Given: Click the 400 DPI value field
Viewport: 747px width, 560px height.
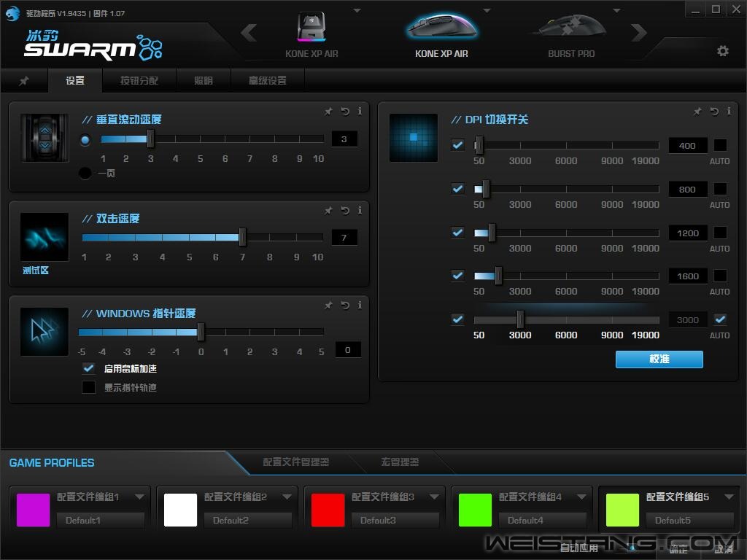Looking at the screenshot, I should pyautogui.click(x=687, y=145).
